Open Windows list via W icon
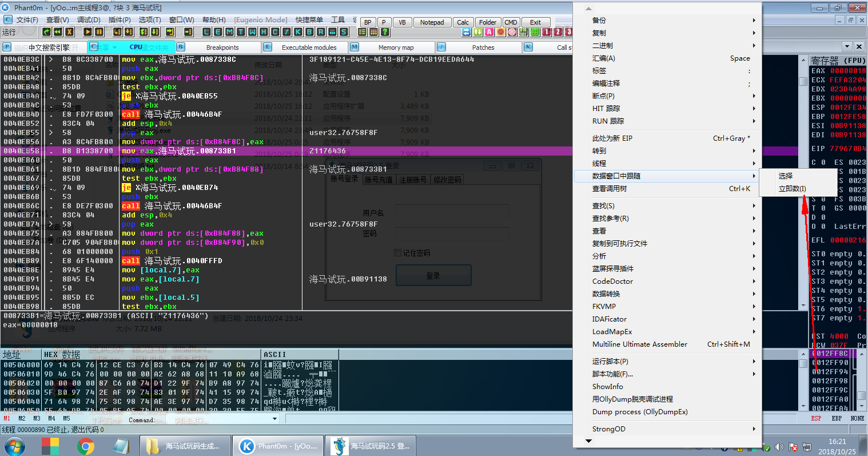Image resolution: width=868 pixels, height=456 pixels. click(x=252, y=32)
